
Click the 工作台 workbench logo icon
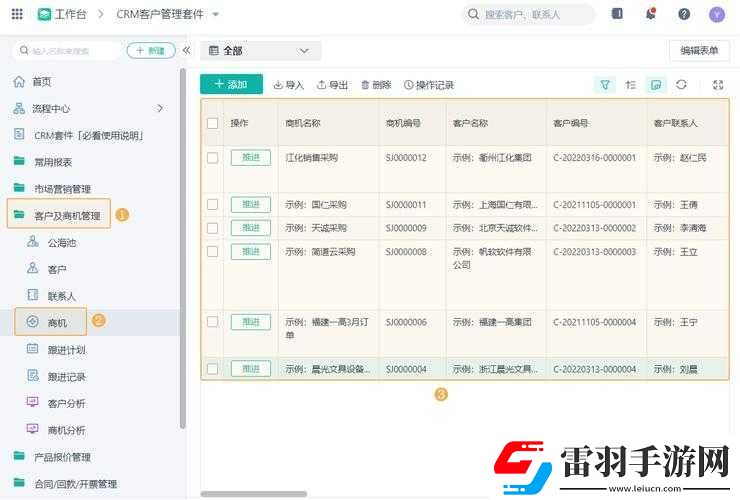click(x=44, y=15)
